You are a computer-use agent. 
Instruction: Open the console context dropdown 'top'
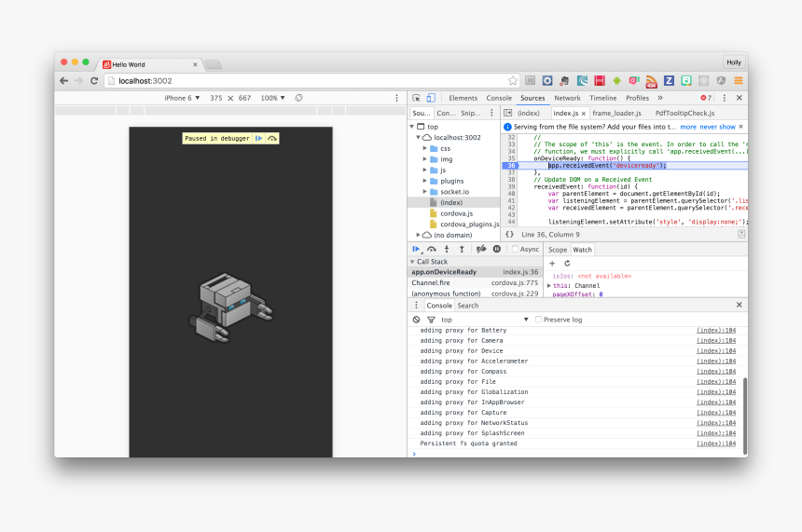click(484, 320)
